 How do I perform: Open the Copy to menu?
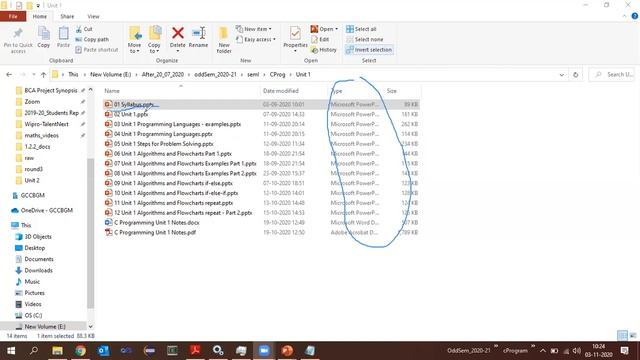point(154,40)
